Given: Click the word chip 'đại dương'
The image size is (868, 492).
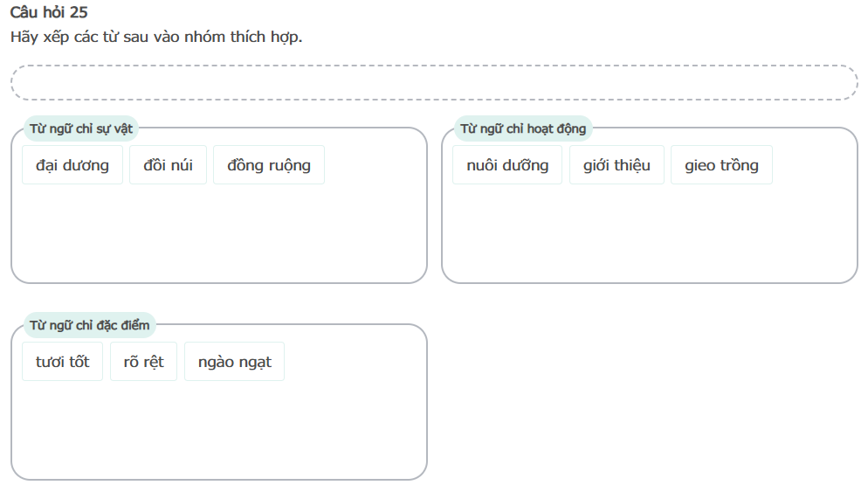Looking at the screenshot, I should [x=72, y=165].
